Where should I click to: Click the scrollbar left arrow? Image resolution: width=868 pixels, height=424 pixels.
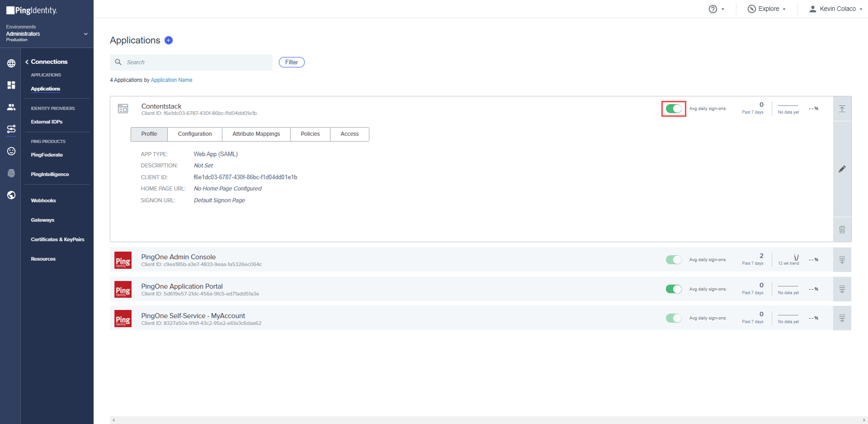click(x=113, y=420)
